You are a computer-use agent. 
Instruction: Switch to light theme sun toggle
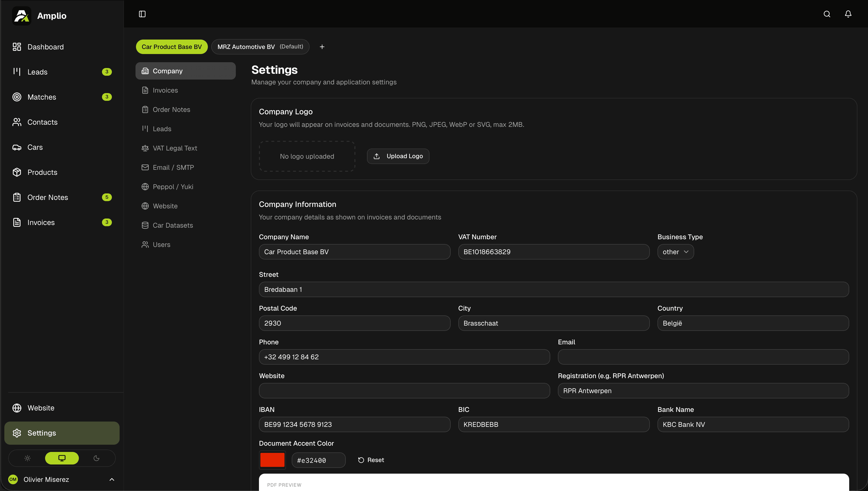coord(28,458)
